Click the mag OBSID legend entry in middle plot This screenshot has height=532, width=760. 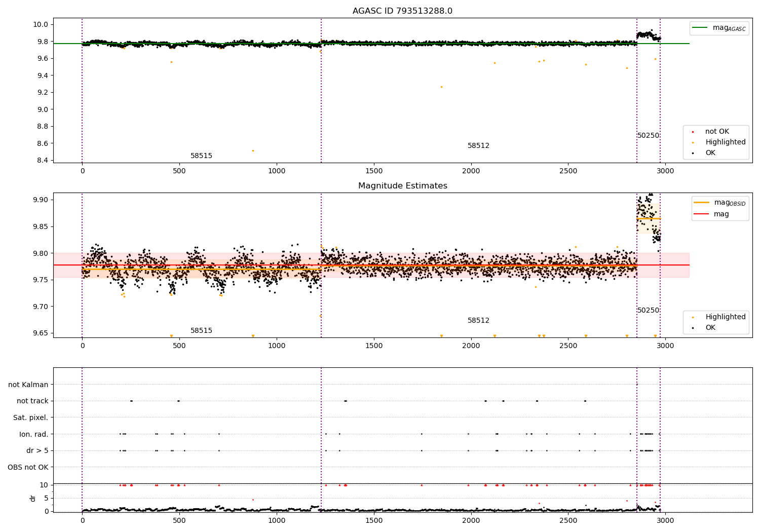point(720,203)
